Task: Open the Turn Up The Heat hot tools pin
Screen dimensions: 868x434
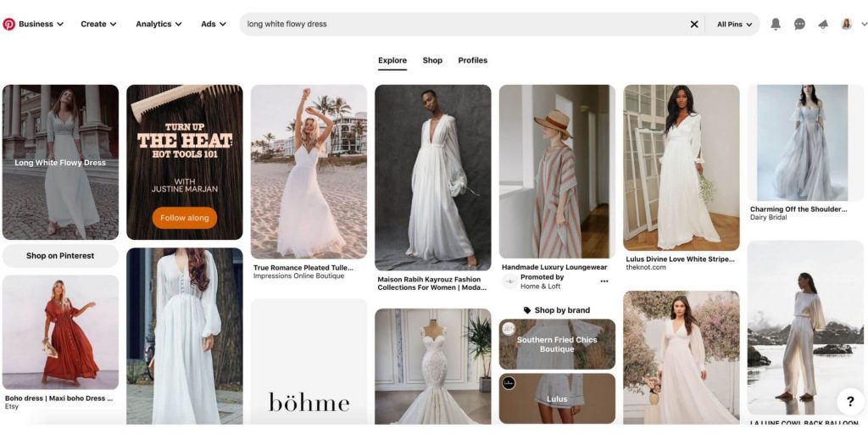Action: pyautogui.click(x=184, y=162)
